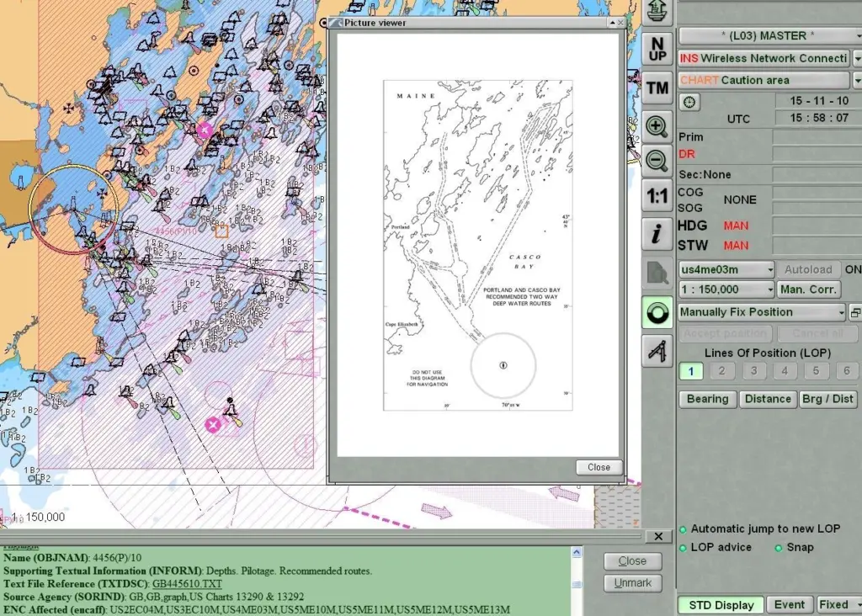Open the 1 : 150,000 scale dropdown
This screenshot has width=862, height=616.
tap(726, 289)
